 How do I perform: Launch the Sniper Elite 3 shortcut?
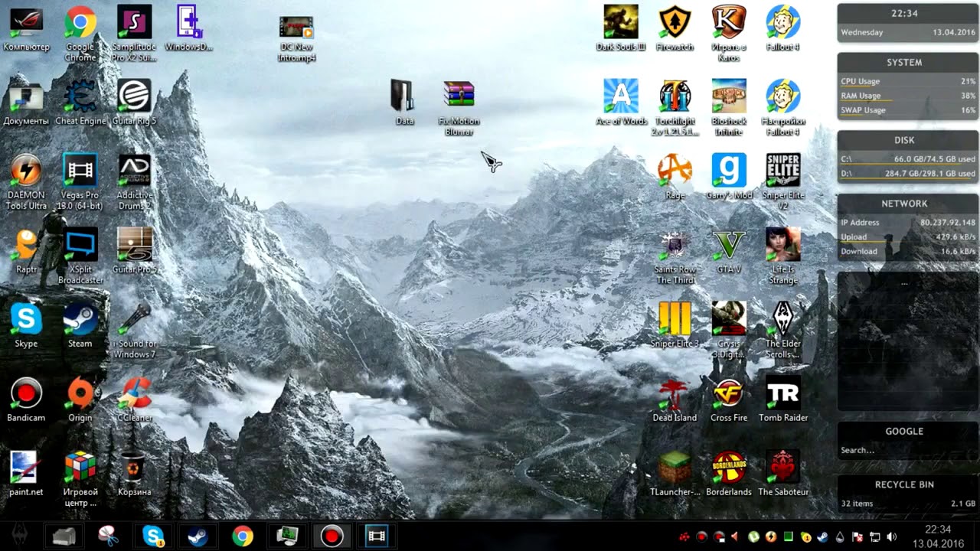tap(675, 326)
